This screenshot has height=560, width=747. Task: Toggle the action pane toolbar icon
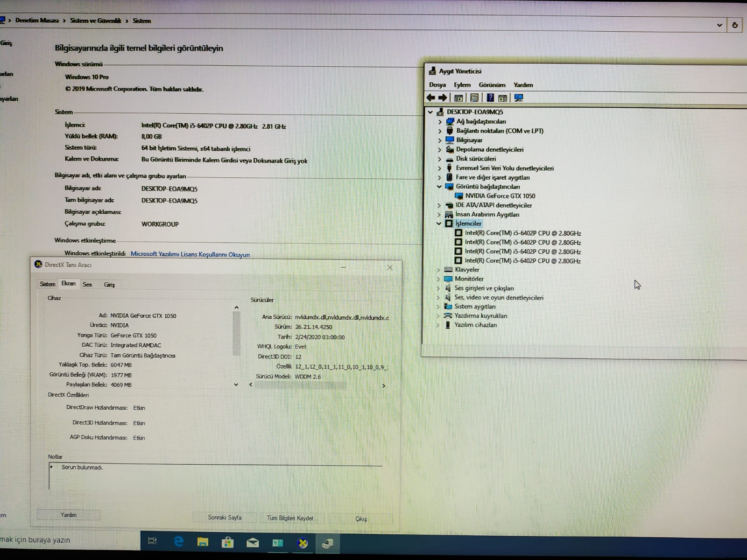(503, 98)
